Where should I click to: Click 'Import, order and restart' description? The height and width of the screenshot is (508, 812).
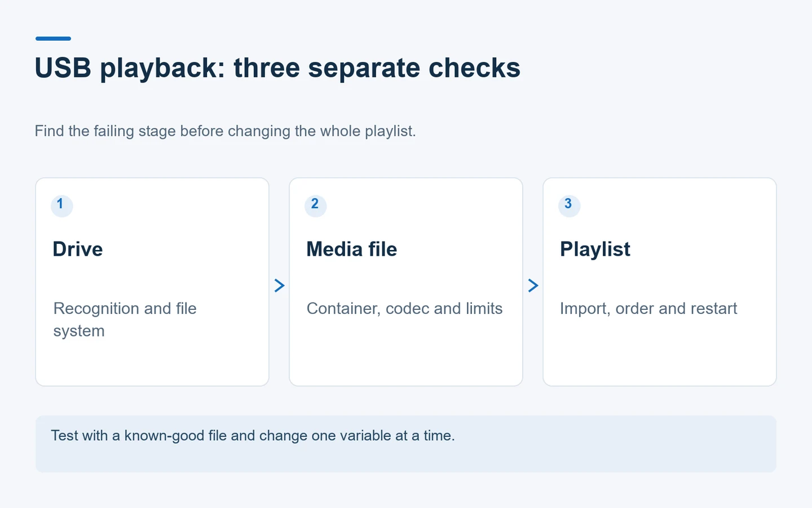click(x=648, y=309)
